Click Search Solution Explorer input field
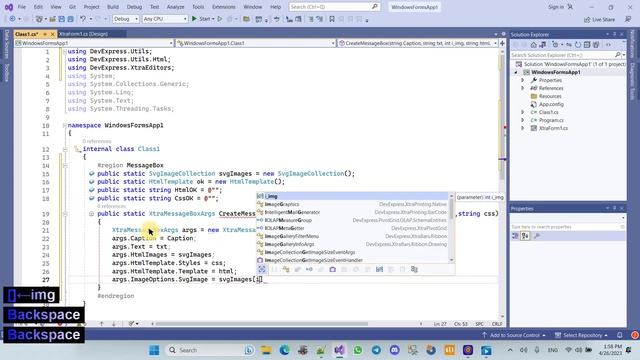Viewport: 640px width, 360px height. tap(562, 55)
